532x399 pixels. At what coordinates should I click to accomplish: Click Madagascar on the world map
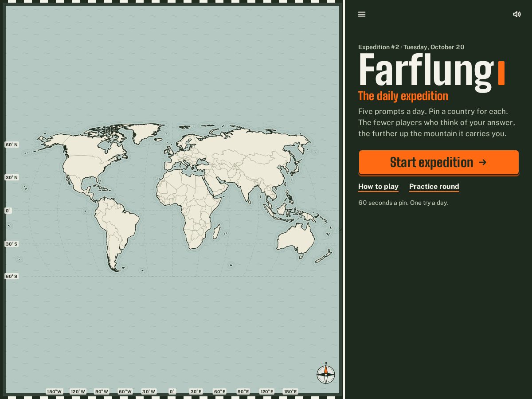coord(216,231)
